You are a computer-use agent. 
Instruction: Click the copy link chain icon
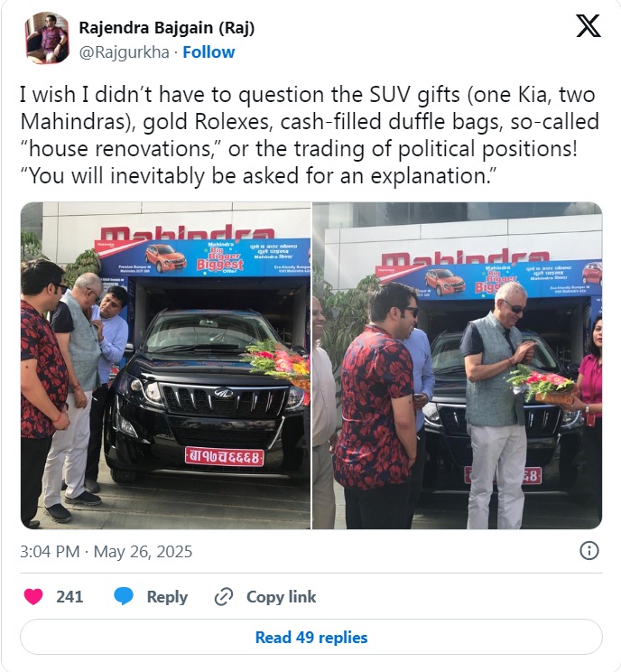224,596
